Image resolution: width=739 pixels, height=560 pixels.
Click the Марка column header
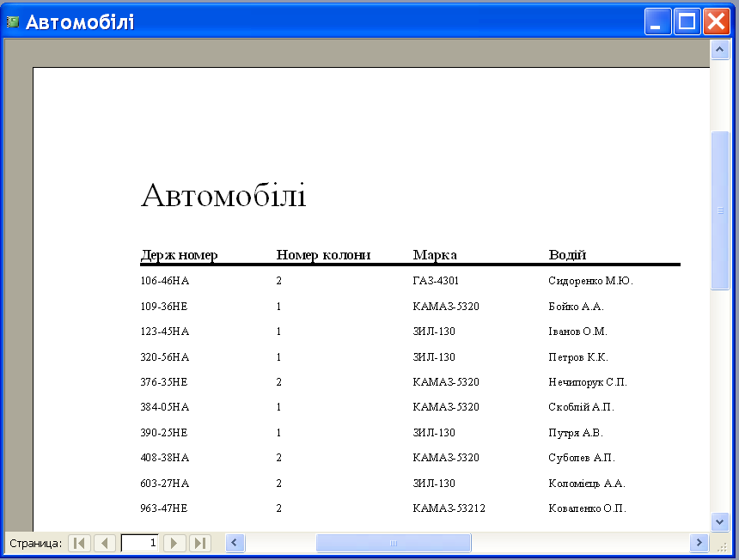tap(435, 255)
